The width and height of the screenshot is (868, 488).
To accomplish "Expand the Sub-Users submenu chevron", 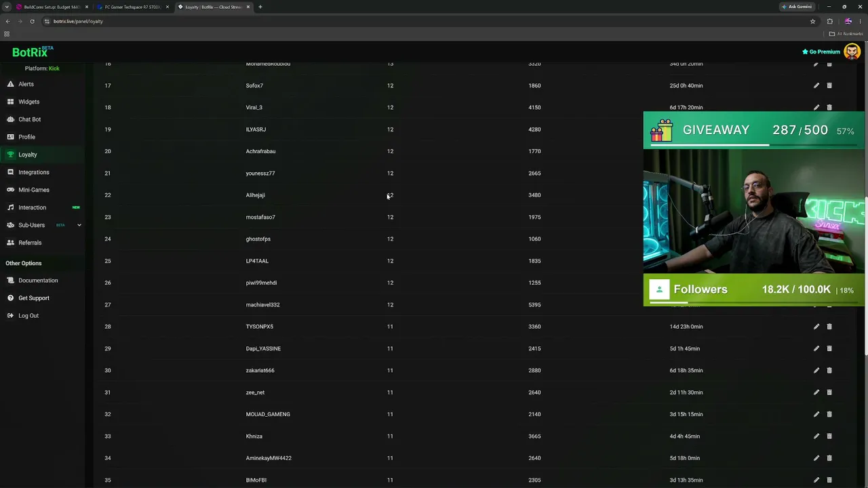I will click(79, 225).
